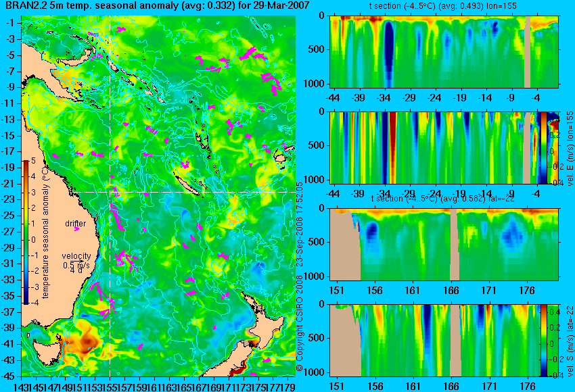This screenshot has height=392, width=575.
Task: Click the velocity scale arrow in the legend
Action: coord(76,260)
